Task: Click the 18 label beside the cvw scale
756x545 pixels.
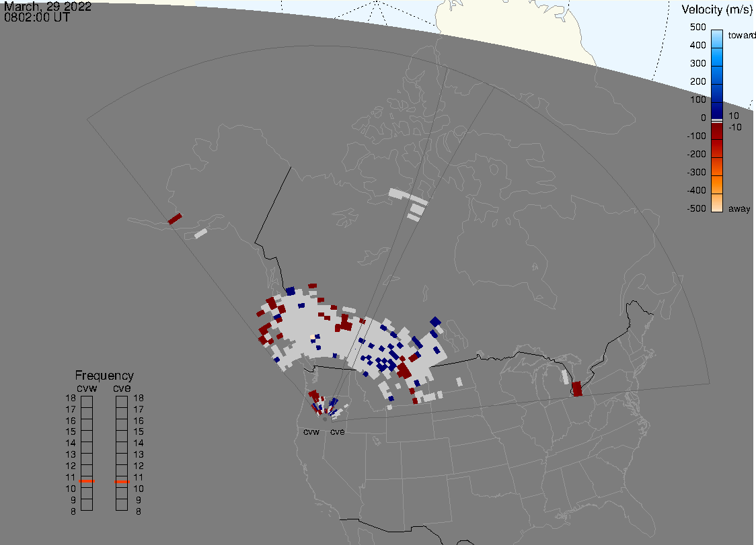Action: tap(71, 398)
